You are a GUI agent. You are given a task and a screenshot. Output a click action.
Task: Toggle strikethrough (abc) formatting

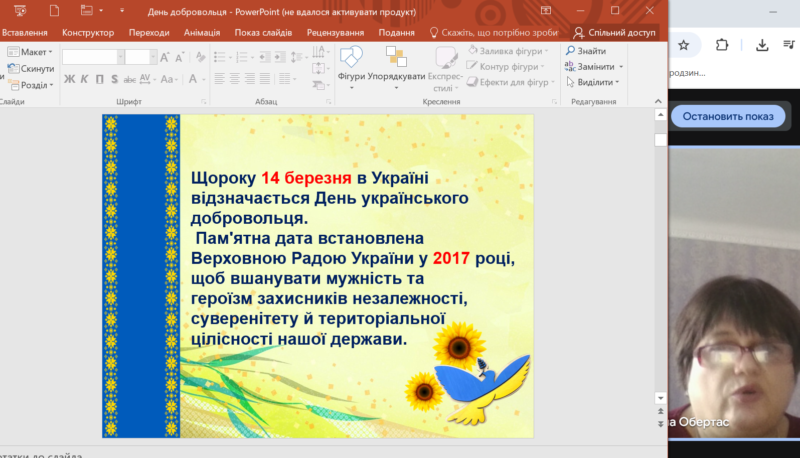[130, 79]
